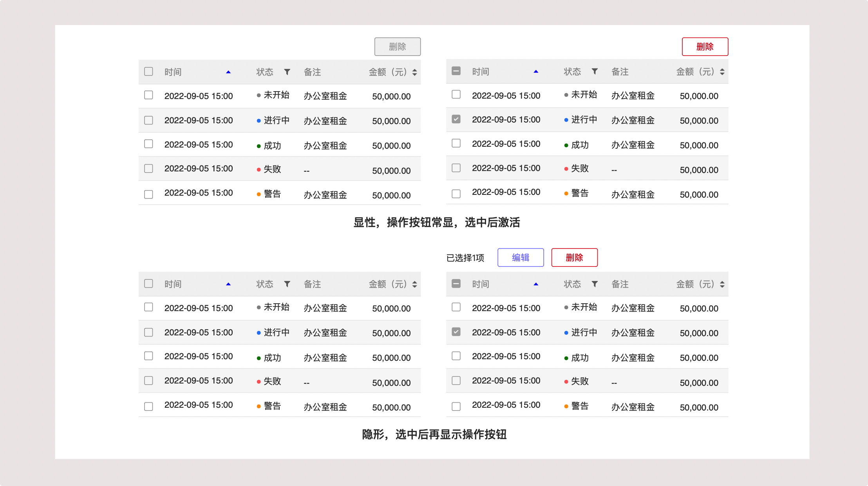
Task: Uncheck the checked 进行中 row in top-right table
Action: click(456, 119)
